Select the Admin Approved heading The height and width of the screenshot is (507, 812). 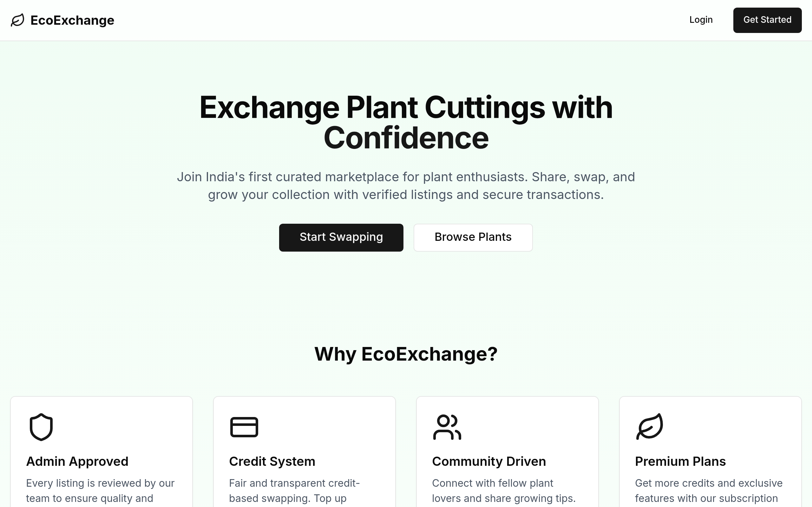(x=77, y=461)
